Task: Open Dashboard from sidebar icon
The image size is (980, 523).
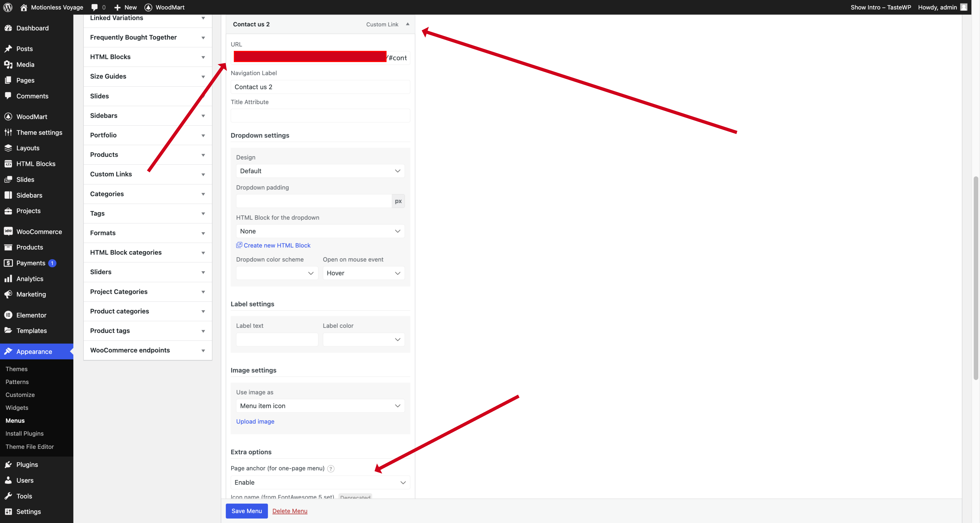Action: click(8, 28)
